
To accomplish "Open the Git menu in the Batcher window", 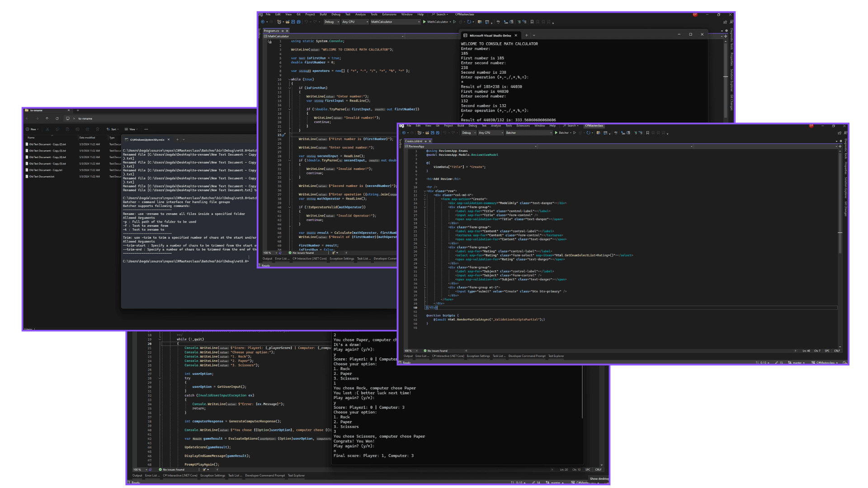I will click(437, 126).
